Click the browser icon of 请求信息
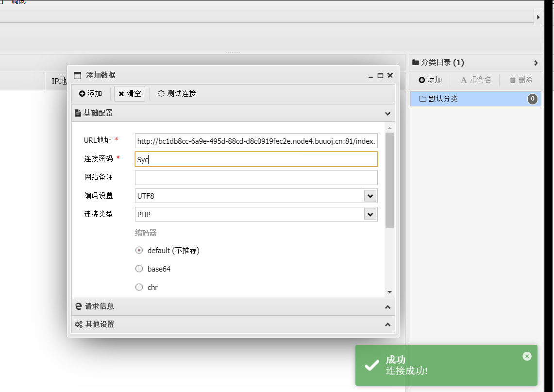The height and width of the screenshot is (392, 554). [79, 307]
